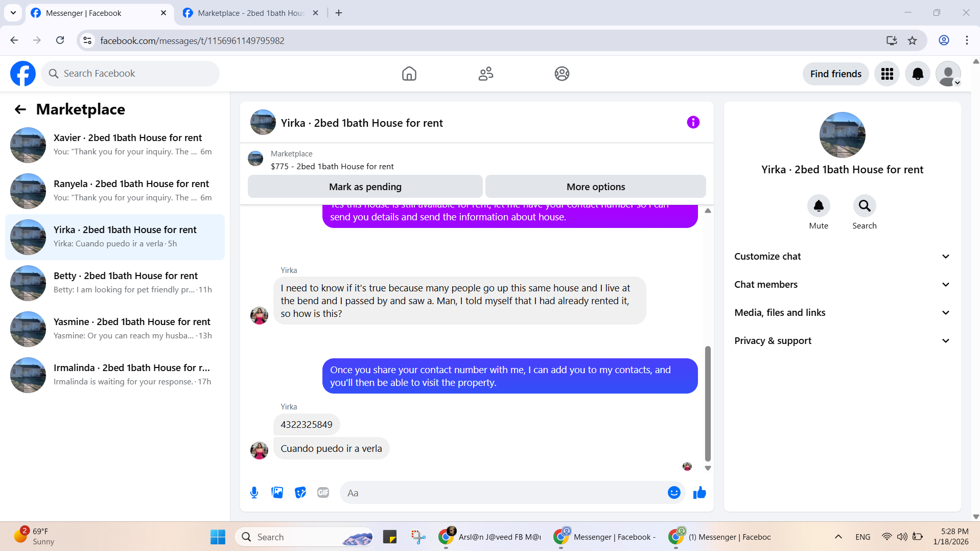
Task: Click the phone number message 4322325849
Action: (x=307, y=425)
